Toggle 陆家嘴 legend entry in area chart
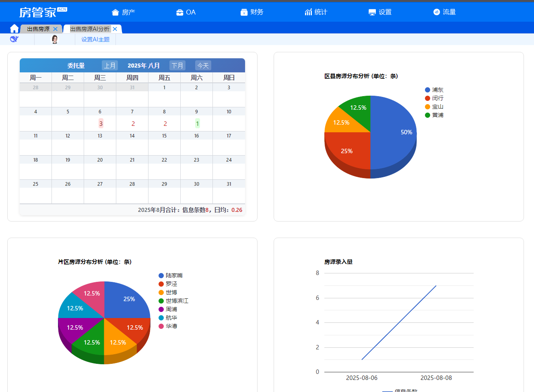Screen dimensions: 534x392 [x=174, y=276]
